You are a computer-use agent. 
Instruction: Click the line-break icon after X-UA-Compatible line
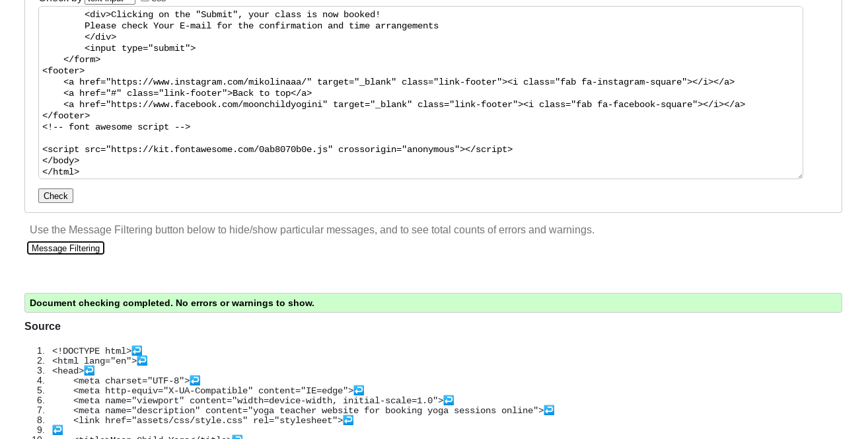pos(359,390)
